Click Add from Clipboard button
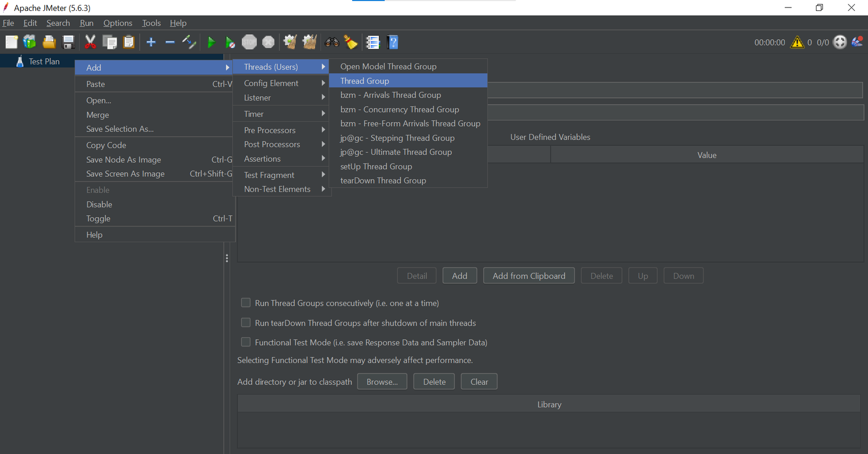The height and width of the screenshot is (454, 868). click(x=529, y=276)
